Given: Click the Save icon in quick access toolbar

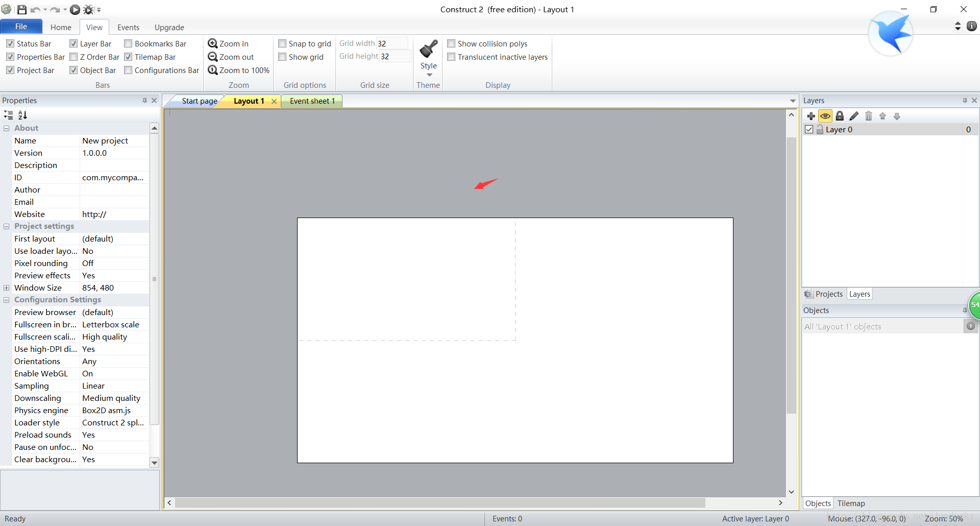Looking at the screenshot, I should pos(21,10).
